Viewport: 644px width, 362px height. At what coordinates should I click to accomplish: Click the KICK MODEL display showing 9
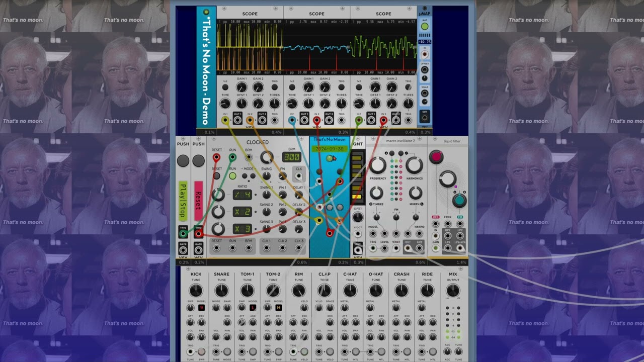click(202, 308)
